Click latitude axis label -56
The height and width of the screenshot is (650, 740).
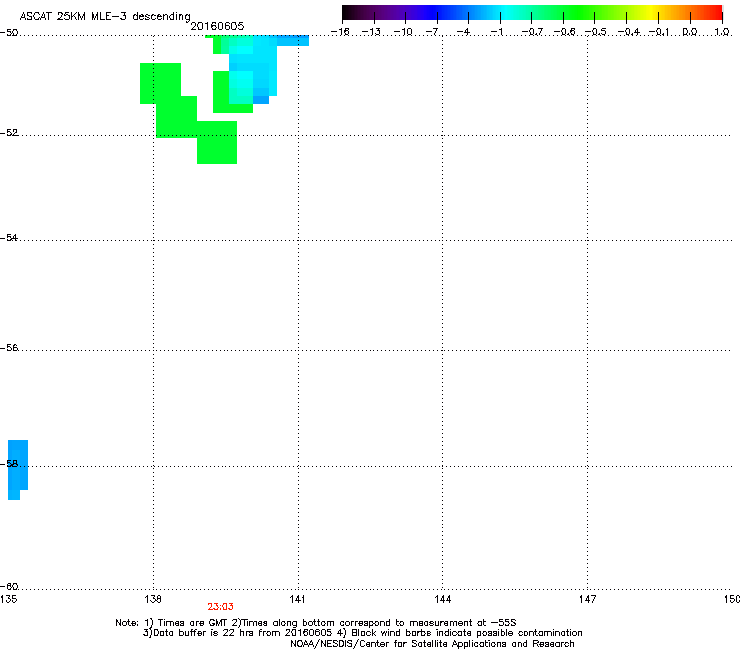tap(9, 348)
